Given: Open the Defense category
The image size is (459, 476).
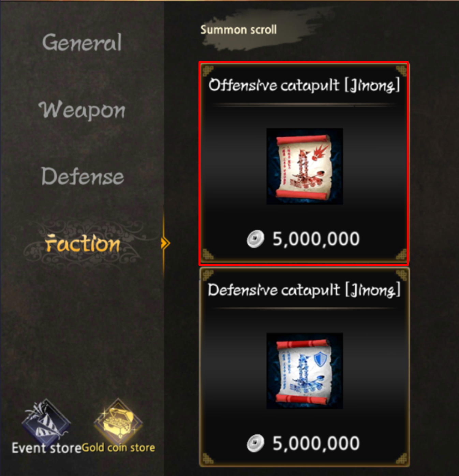Looking at the screenshot, I should click(82, 176).
